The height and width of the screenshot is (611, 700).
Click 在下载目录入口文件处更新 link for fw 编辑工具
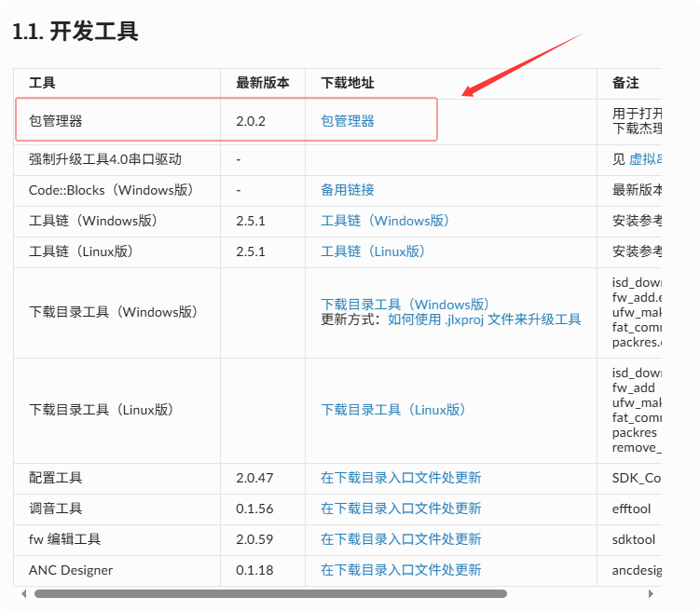401,539
